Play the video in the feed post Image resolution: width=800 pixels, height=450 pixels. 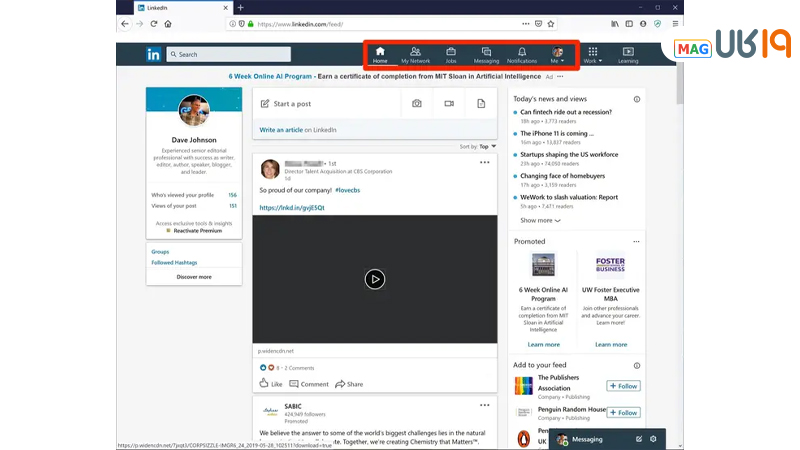(x=374, y=279)
